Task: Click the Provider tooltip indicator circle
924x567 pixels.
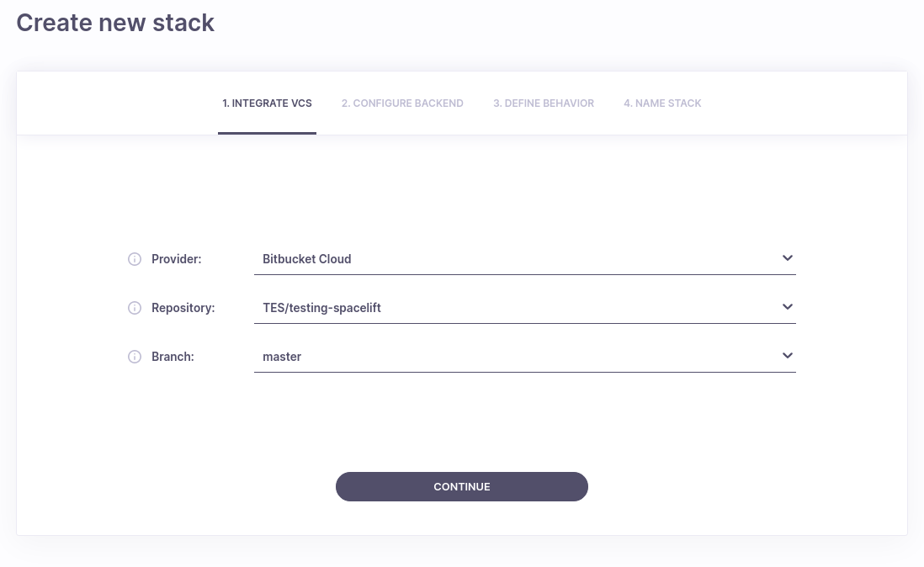Action: coord(135,259)
